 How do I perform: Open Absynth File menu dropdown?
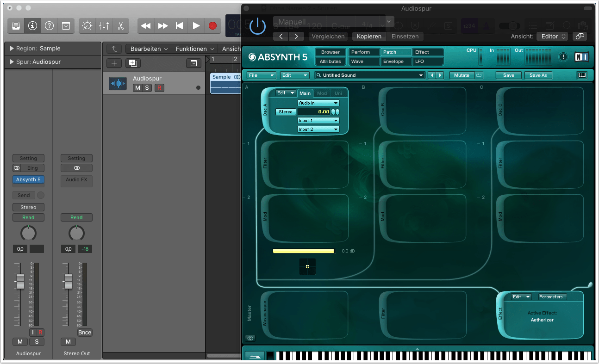(x=261, y=75)
